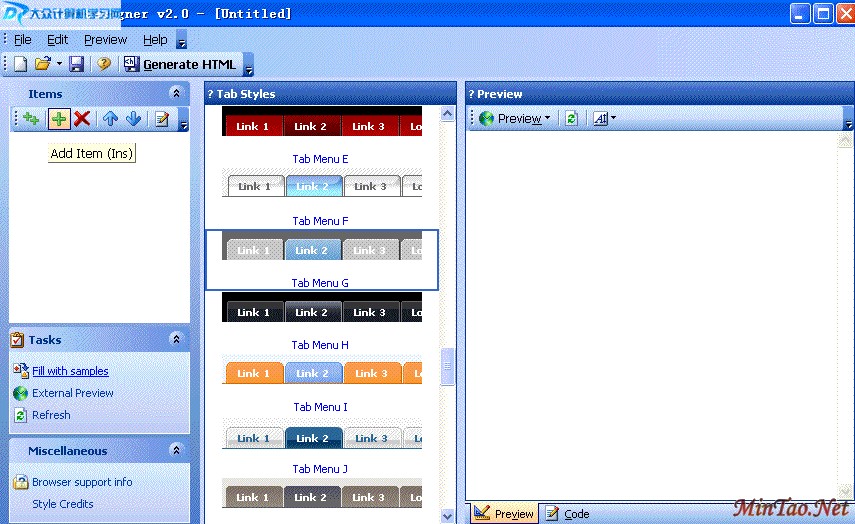Screen dimensions: 855x524
Task: Open help via question mark icon
Action: coord(103,64)
